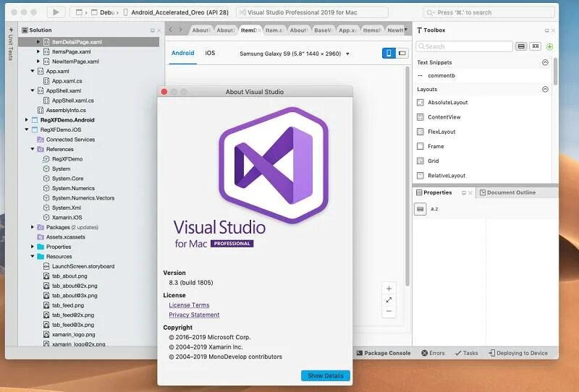Image resolution: width=579 pixels, height=392 pixels.
Task: Zoom in the designer preview
Action: (389, 289)
